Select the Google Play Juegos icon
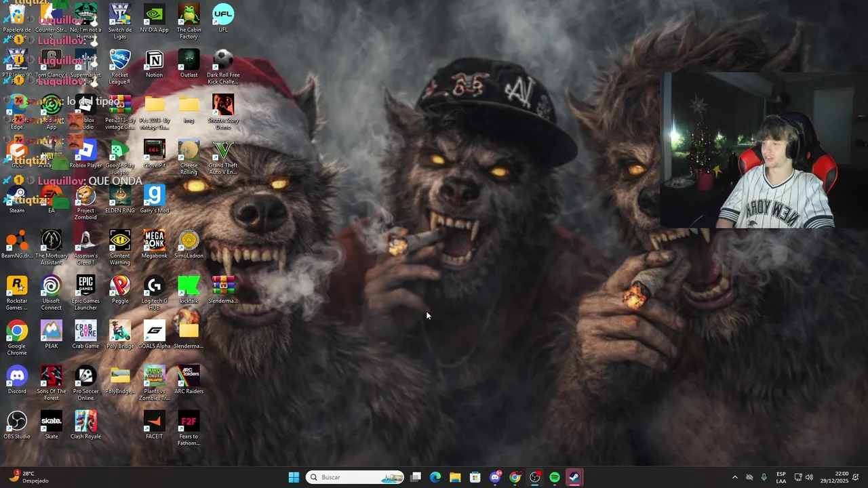The height and width of the screenshot is (488, 868). pos(120,157)
